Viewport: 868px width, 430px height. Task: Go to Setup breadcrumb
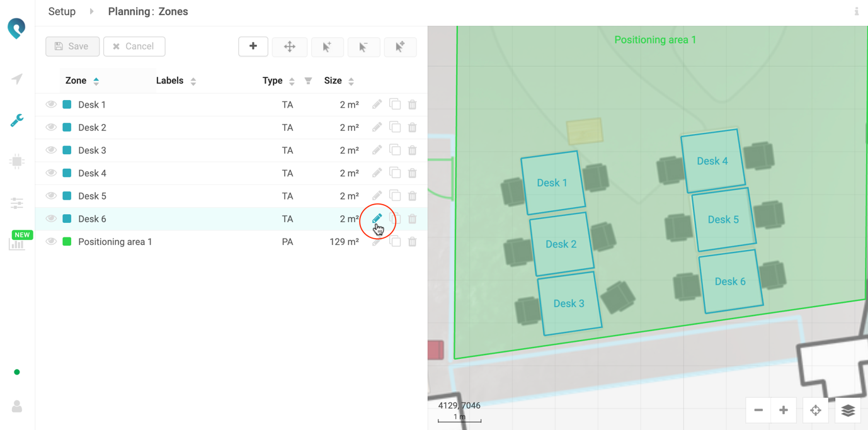coord(62,11)
